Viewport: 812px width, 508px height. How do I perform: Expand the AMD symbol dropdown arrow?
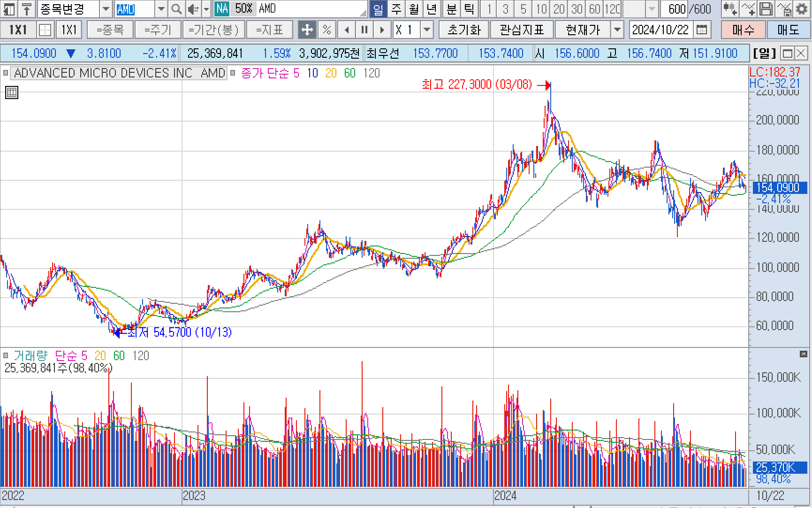coord(161,9)
